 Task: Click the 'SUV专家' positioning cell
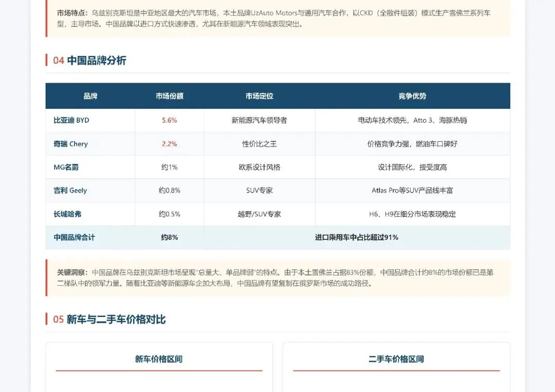(x=260, y=190)
